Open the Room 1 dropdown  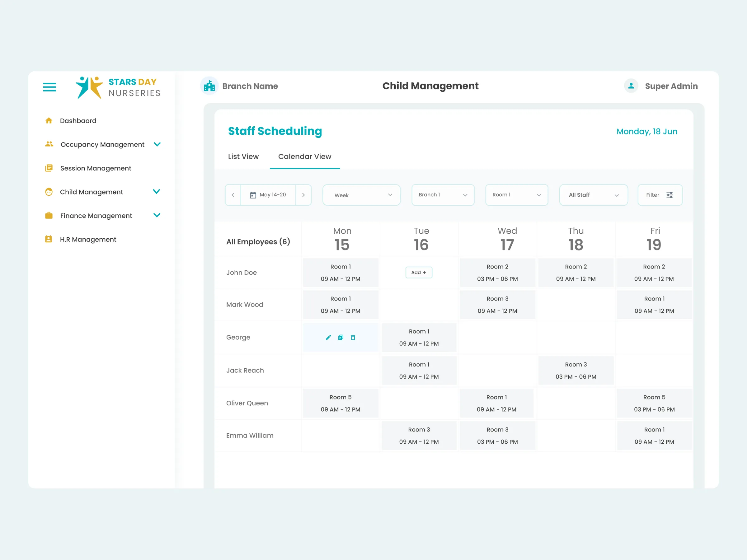[516, 195]
